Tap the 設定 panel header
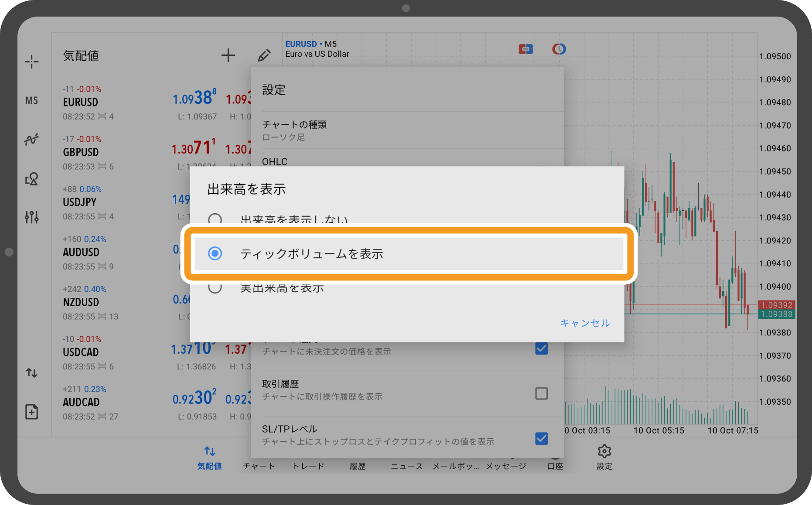Screen dimensions: 812x505 274,90
